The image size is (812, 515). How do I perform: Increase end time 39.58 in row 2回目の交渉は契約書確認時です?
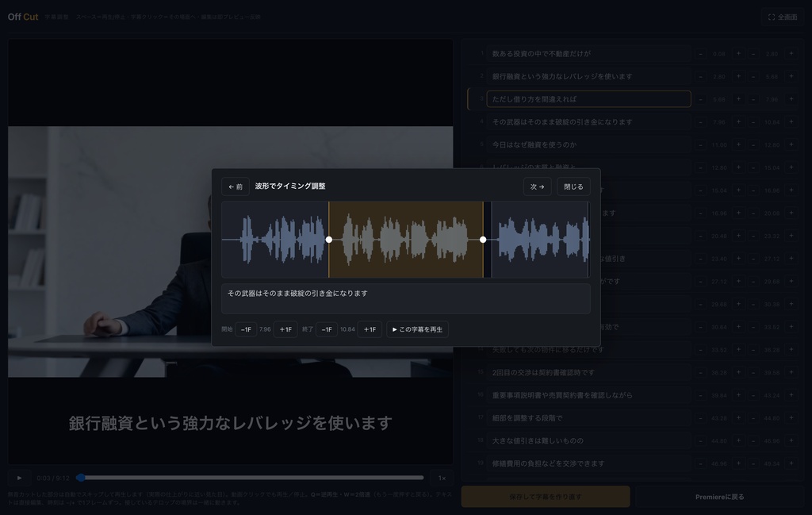(791, 372)
